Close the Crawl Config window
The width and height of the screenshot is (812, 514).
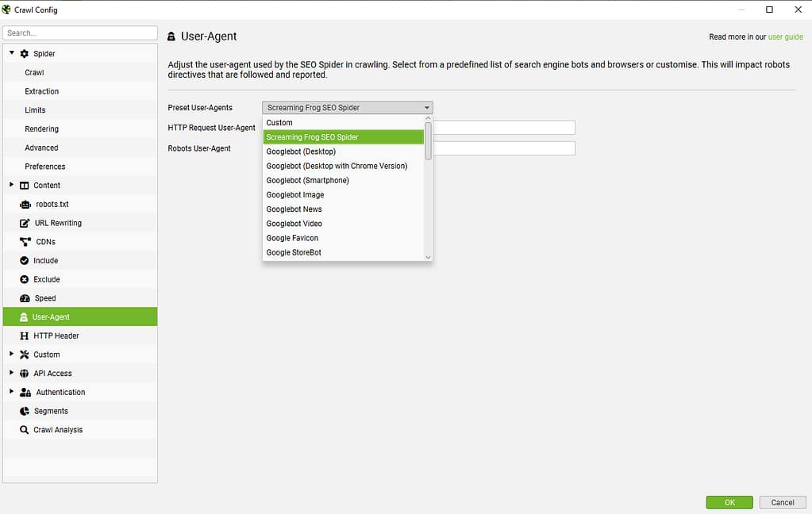pyautogui.click(x=798, y=10)
